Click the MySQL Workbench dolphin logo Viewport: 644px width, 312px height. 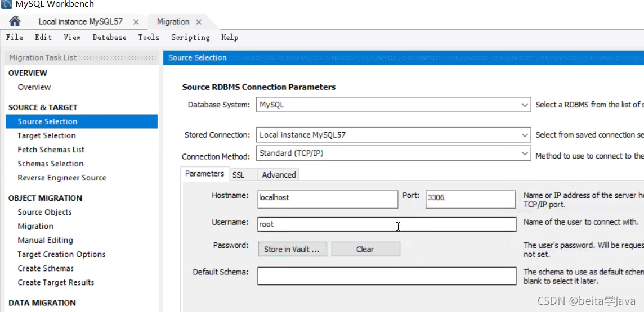[x=7, y=4]
